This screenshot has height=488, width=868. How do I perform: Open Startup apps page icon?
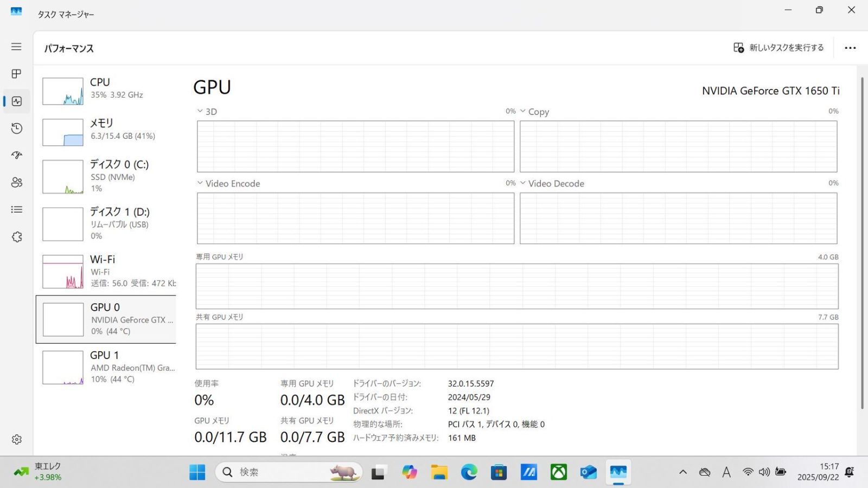[16, 155]
